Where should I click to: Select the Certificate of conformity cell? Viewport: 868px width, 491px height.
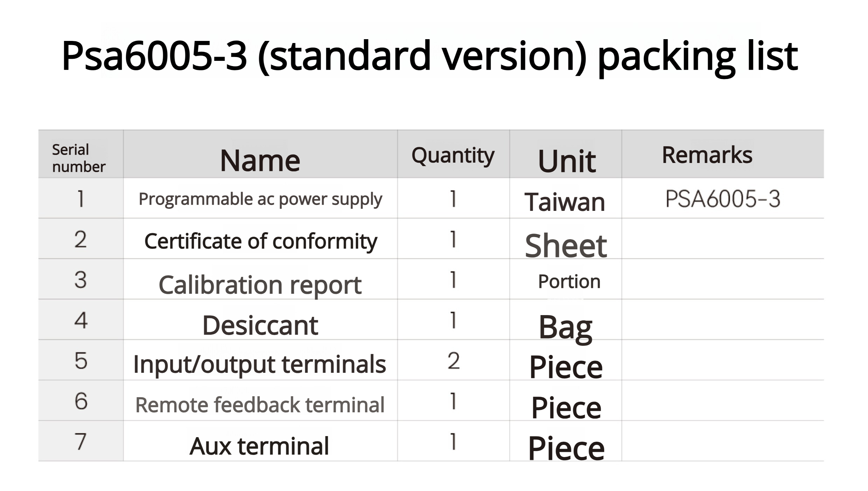(261, 241)
